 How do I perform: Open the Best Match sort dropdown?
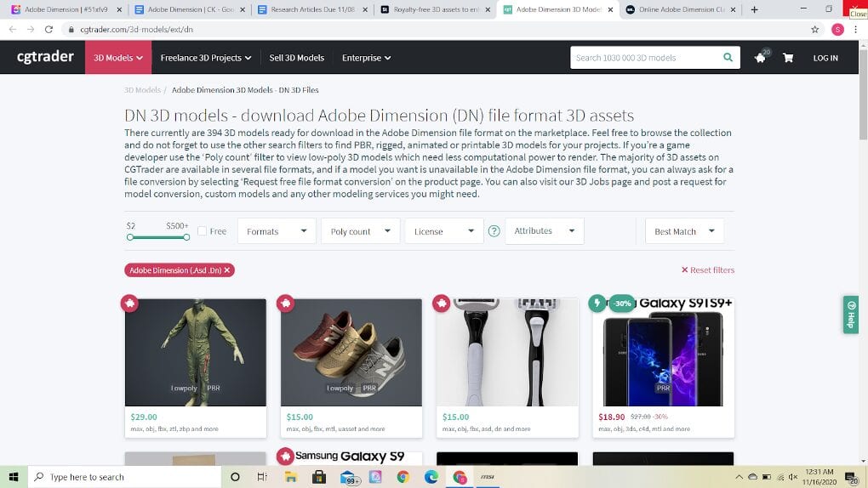pyautogui.click(x=684, y=231)
